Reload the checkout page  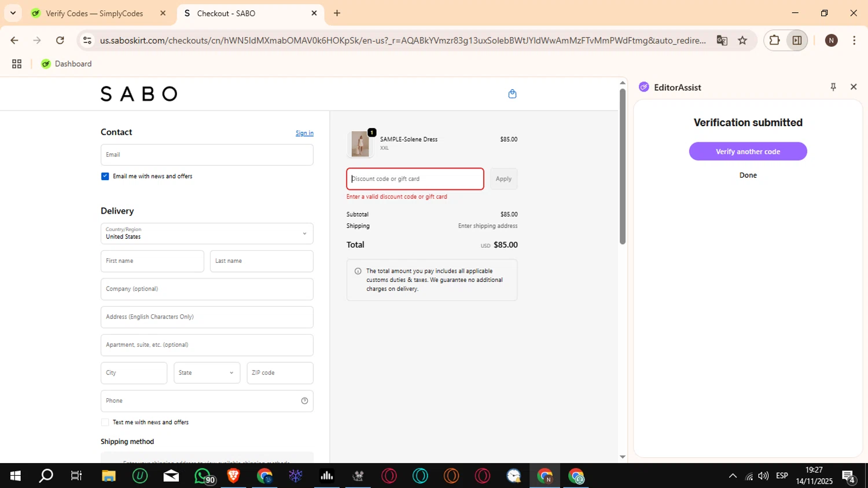pos(60,40)
